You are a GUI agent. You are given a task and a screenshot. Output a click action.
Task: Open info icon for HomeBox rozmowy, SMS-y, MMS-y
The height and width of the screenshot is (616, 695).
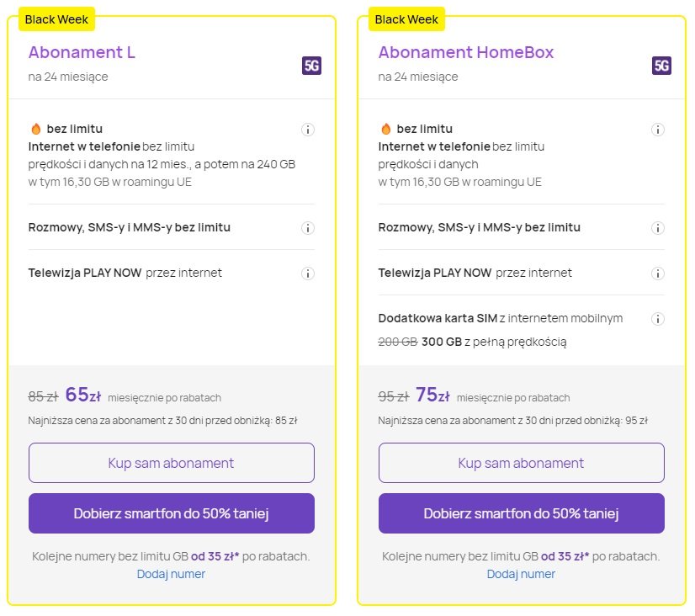tap(658, 228)
